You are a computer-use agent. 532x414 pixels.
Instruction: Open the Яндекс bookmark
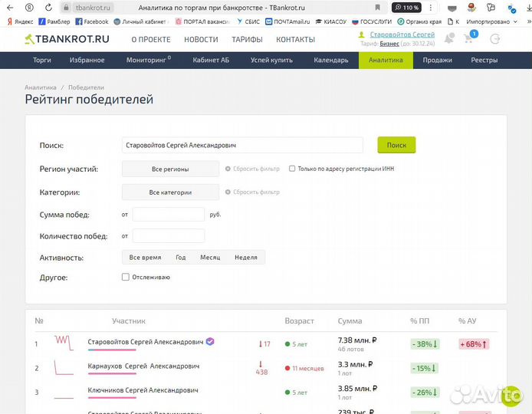coord(21,21)
